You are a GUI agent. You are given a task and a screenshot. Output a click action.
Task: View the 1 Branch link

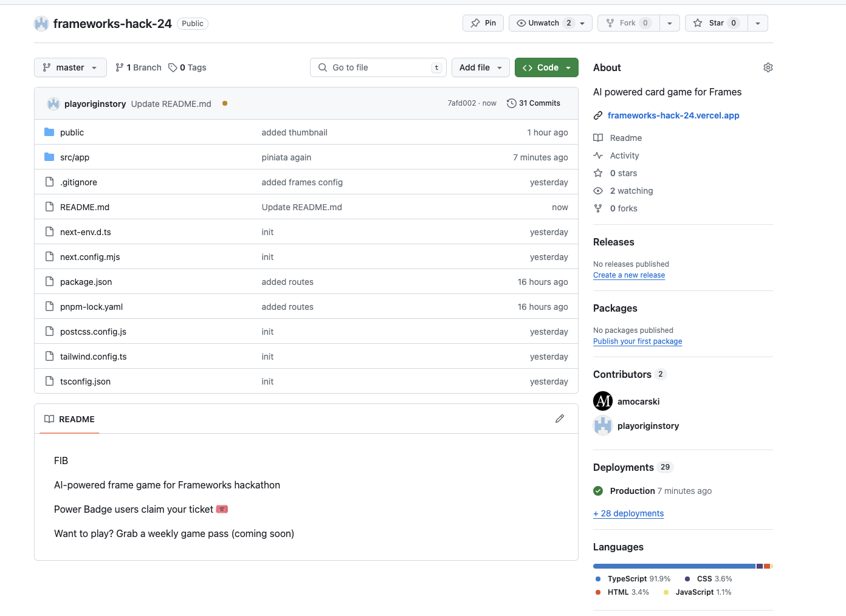click(x=139, y=67)
